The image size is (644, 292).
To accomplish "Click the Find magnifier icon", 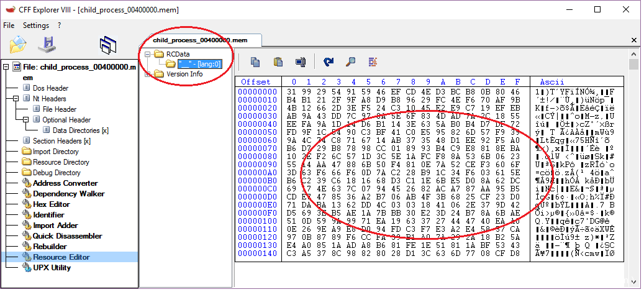I will pyautogui.click(x=351, y=62).
